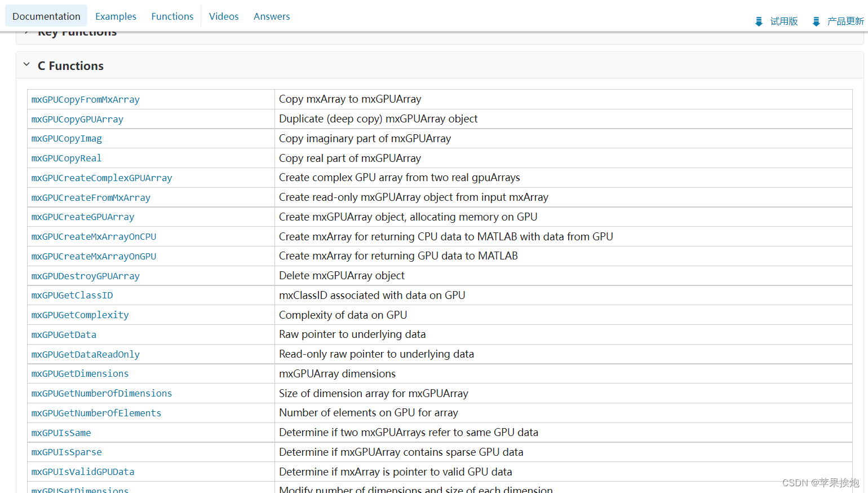
Task: Open the mxGPUIsSparse link
Action: [67, 452]
